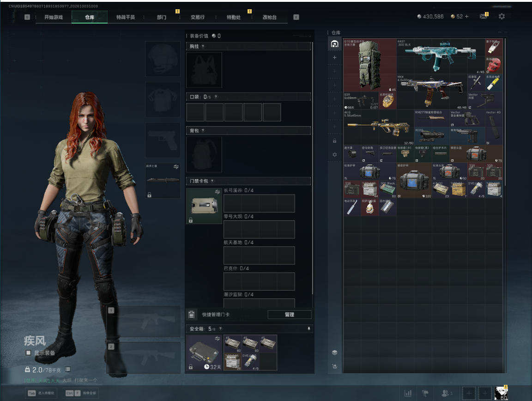Screen dimensions: 532x401
Task: Select the main stash page icon
Action: click(334, 44)
